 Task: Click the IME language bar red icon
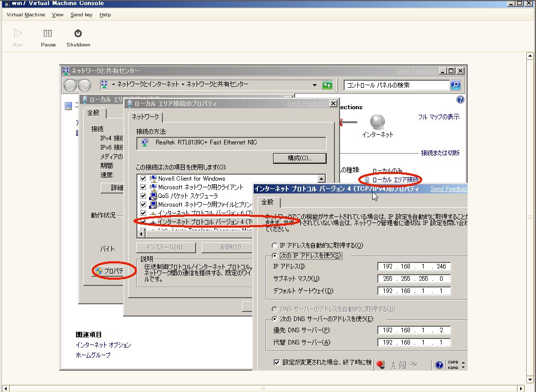pyautogui.click(x=380, y=364)
